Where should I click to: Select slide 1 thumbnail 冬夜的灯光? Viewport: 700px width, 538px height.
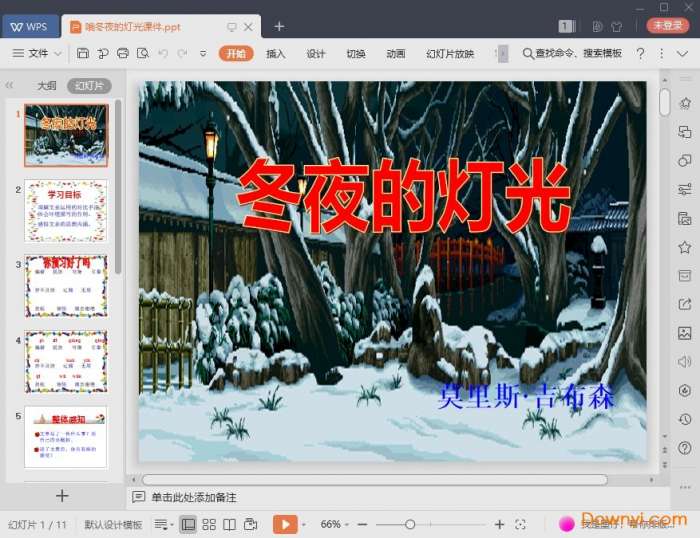pyautogui.click(x=66, y=135)
